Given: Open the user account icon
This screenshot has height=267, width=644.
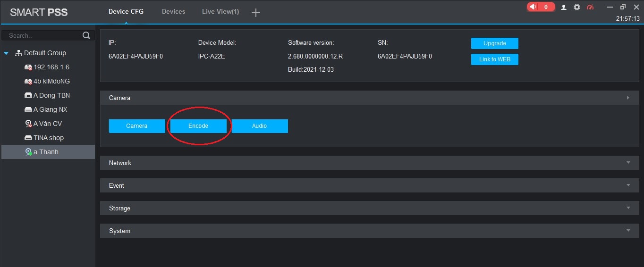Looking at the screenshot, I should tap(564, 7).
